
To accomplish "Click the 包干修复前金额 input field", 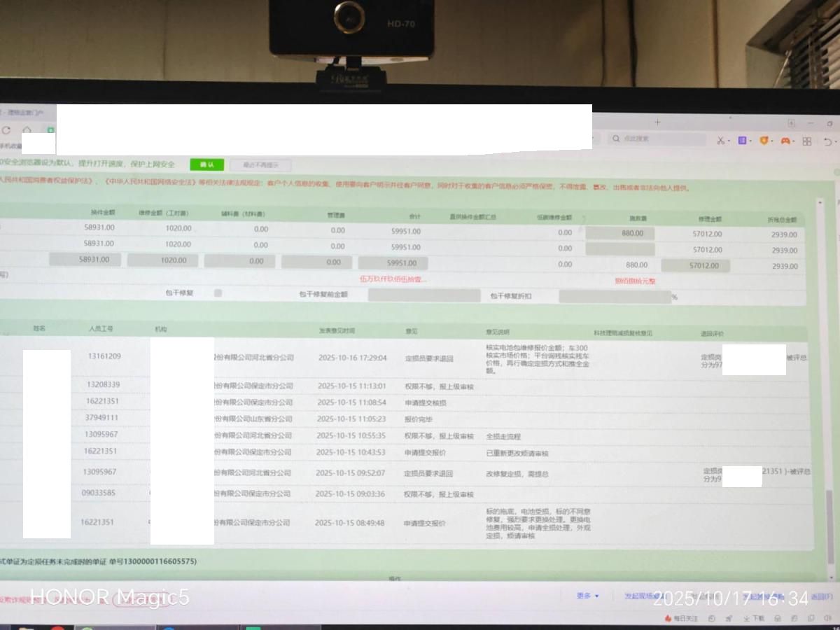I will pos(423,295).
